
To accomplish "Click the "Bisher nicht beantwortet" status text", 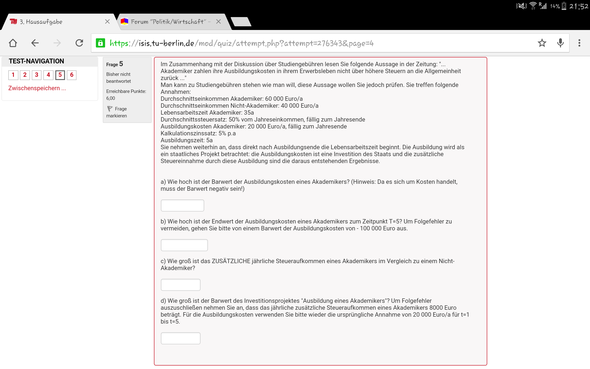I will [118, 77].
